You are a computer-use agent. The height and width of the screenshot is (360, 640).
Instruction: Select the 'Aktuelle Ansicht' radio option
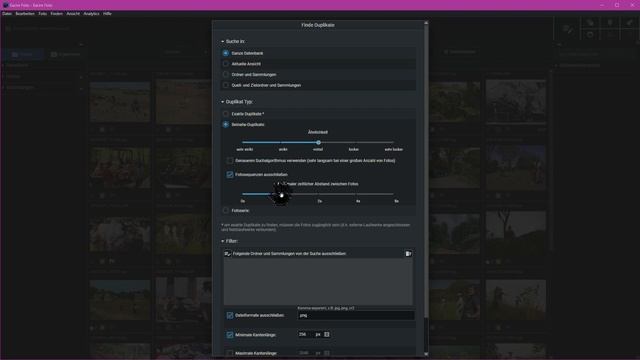(x=226, y=64)
